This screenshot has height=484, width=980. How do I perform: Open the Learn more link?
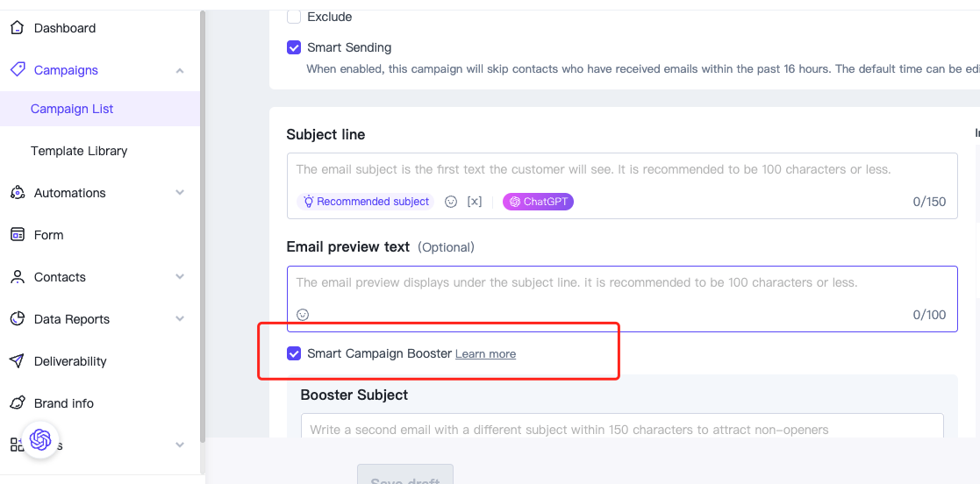point(486,354)
